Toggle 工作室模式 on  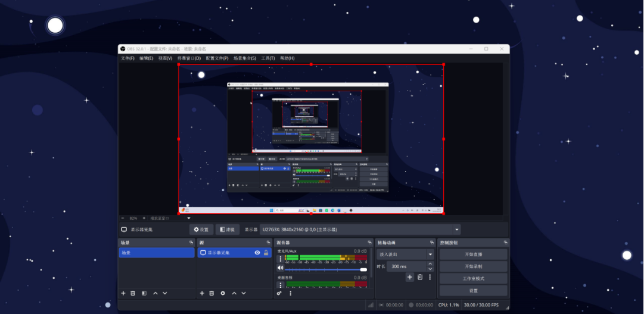pyautogui.click(x=473, y=278)
